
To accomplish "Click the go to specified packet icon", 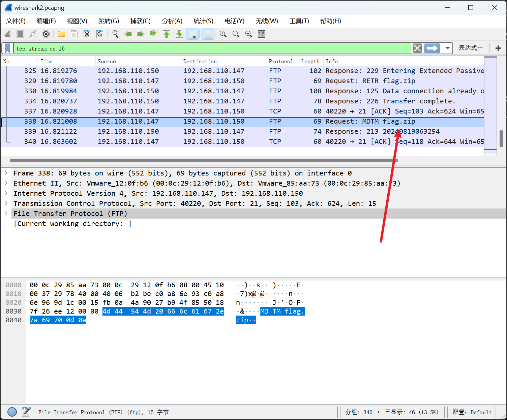I will pyautogui.click(x=154, y=34).
